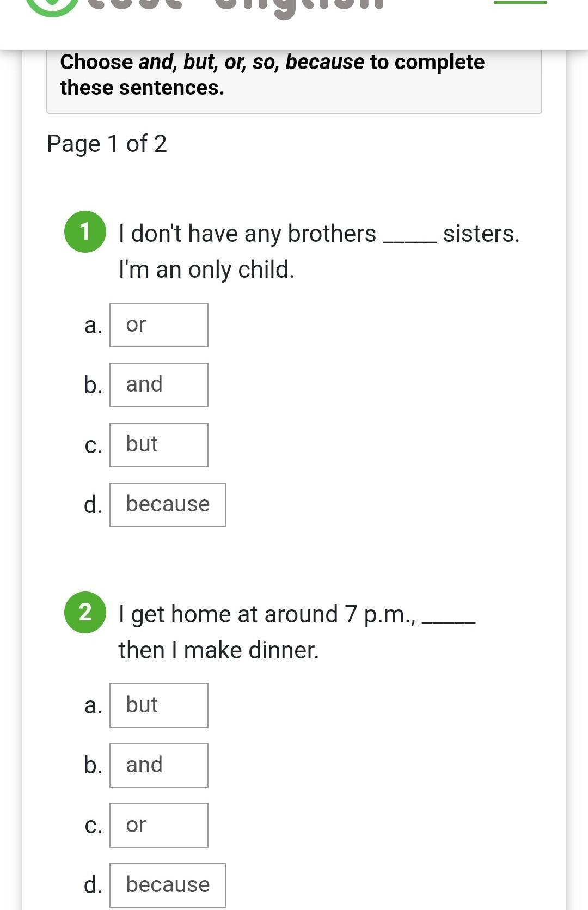Select 'and' for the make dinner question

[158, 765]
